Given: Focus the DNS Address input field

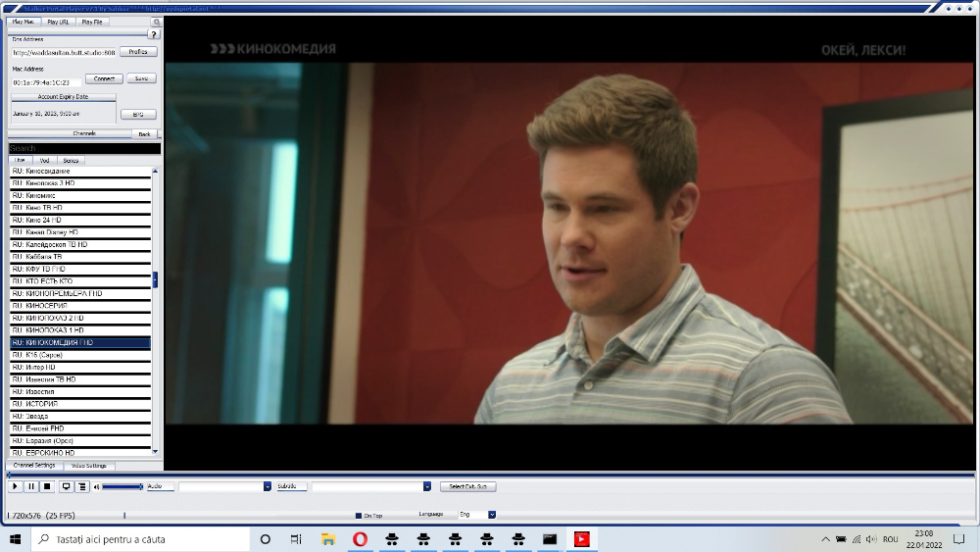Looking at the screenshot, I should tap(64, 53).
